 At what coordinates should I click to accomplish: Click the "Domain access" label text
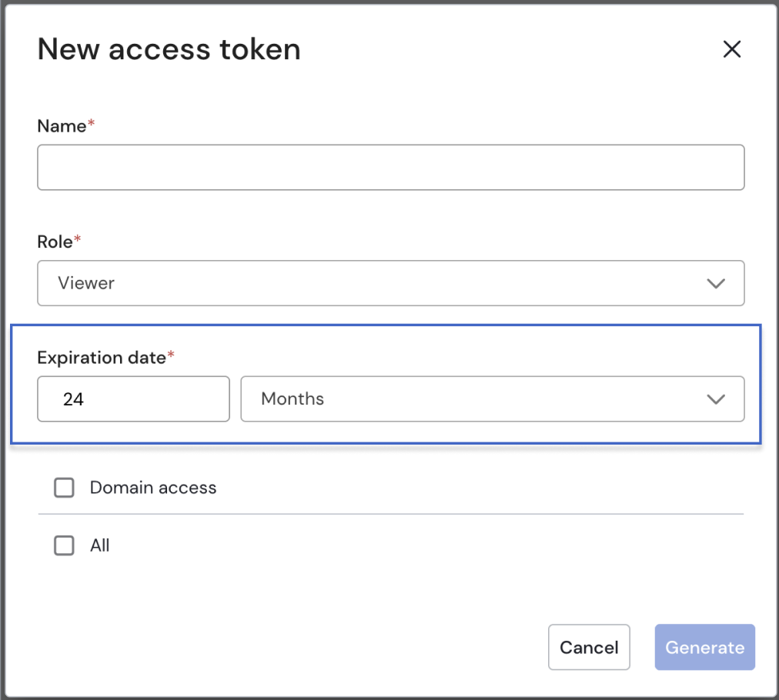pos(153,488)
